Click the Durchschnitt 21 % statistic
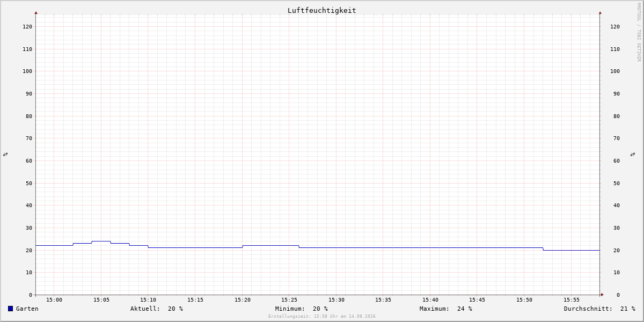 (x=599, y=309)
